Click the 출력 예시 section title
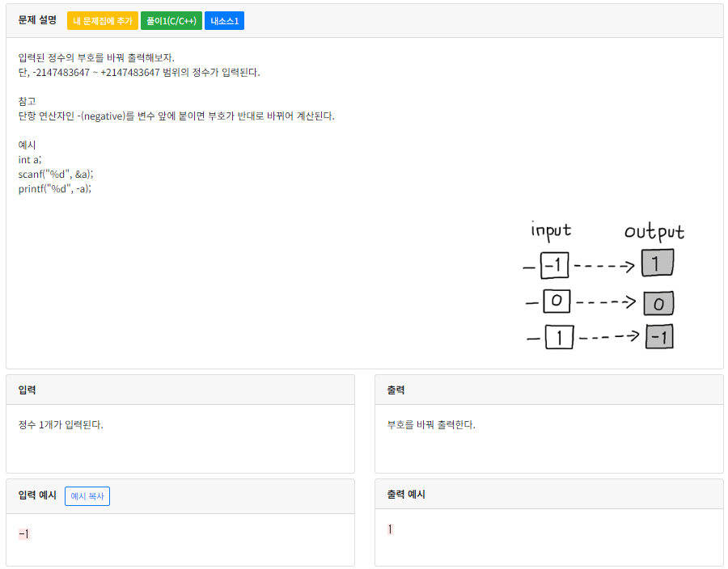 406,494
